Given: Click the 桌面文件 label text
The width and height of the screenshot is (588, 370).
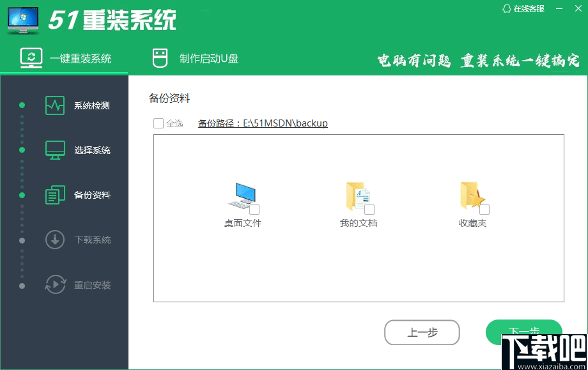Looking at the screenshot, I should [243, 223].
